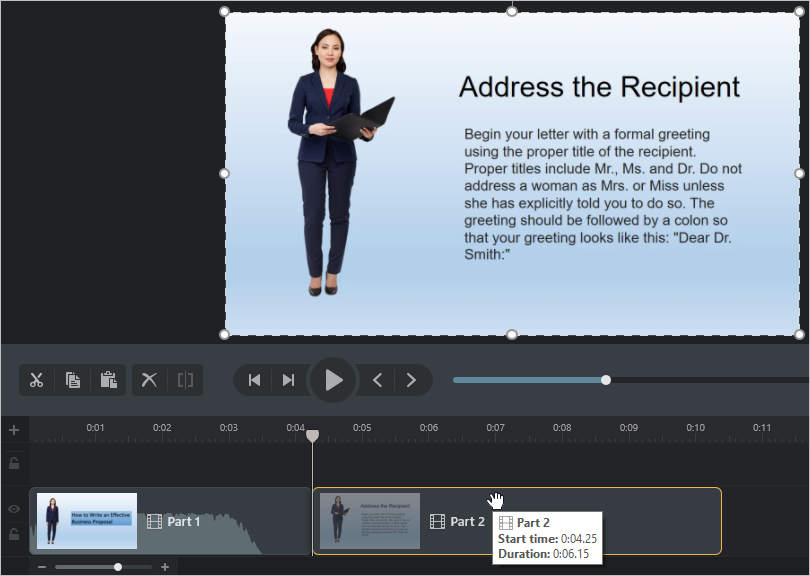The image size is (810, 576).
Task: Zoom out the timeline with minus
Action: click(42, 567)
